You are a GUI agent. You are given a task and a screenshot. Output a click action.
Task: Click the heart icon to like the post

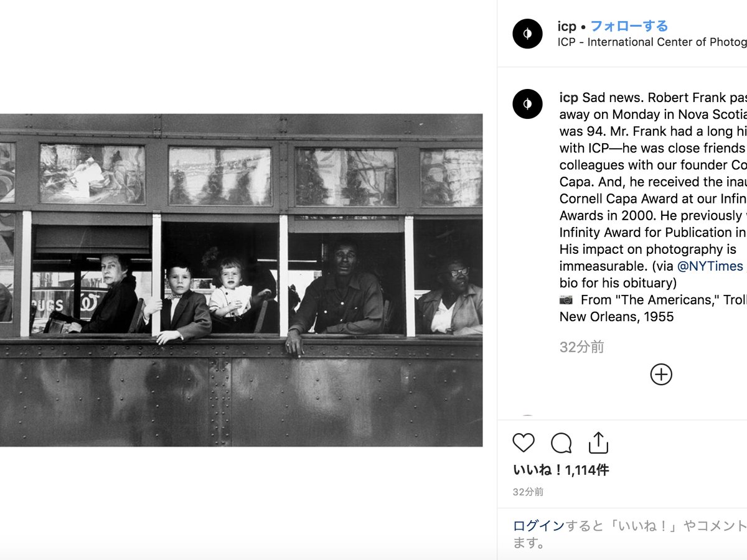coord(524,443)
